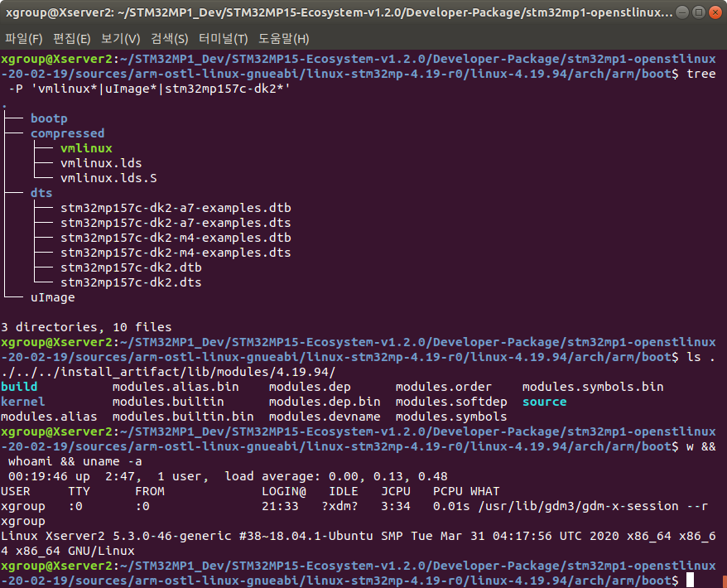Open the 검색(S) menu
This screenshot has width=727, height=588.
click(x=169, y=38)
